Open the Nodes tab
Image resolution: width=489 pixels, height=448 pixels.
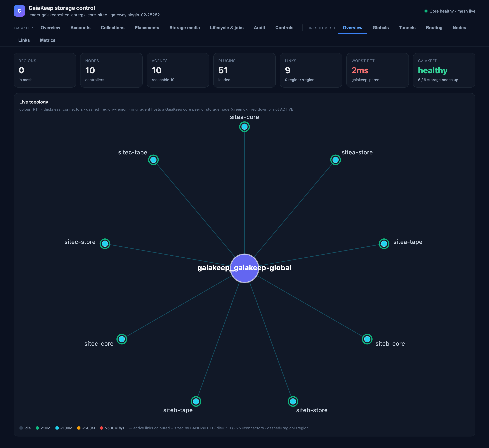(459, 28)
